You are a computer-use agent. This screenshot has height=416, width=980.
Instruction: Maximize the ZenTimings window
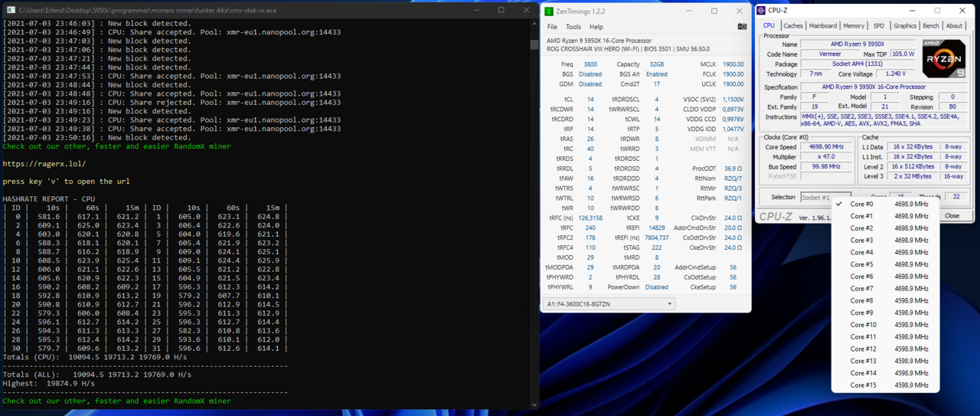pyautogui.click(x=714, y=11)
